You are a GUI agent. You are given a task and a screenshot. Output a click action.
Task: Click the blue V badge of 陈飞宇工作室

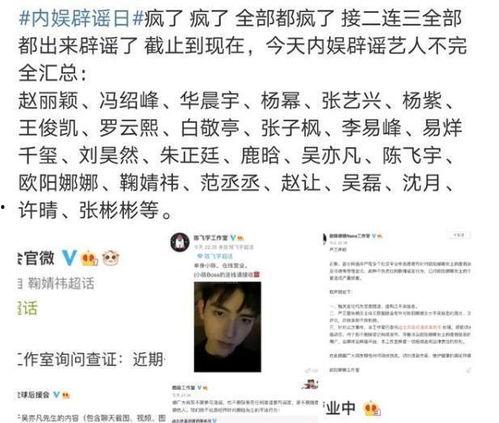tap(233, 238)
